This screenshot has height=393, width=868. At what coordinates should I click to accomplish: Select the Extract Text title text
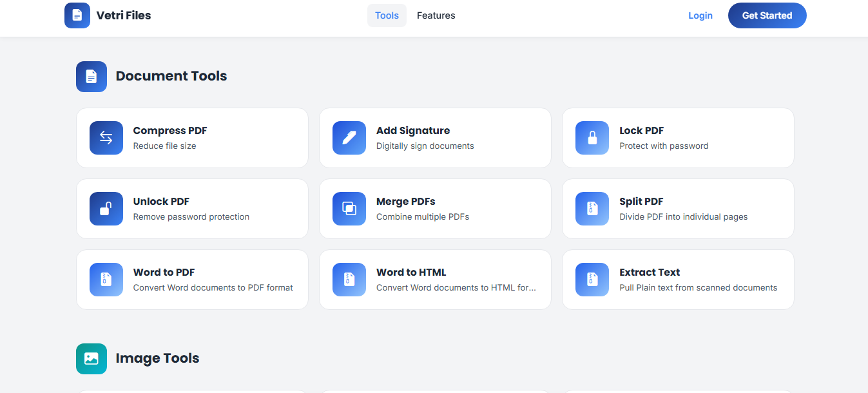[650, 272]
